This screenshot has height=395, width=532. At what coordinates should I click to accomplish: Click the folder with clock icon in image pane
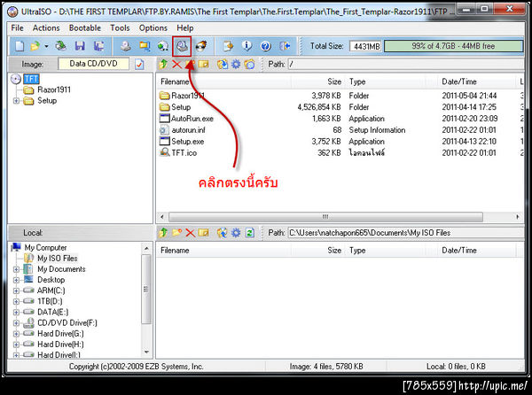[x=249, y=64]
